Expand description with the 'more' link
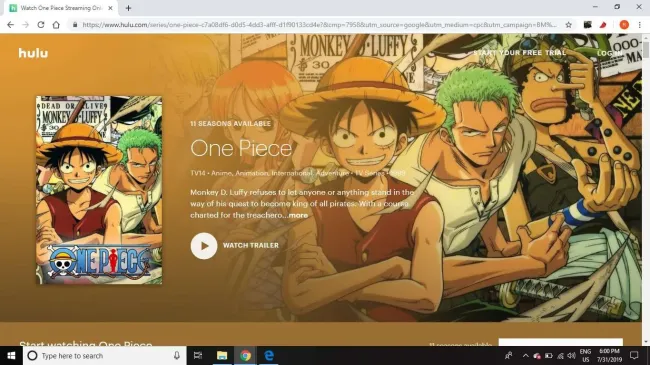Screen dimensions: 650x365 (298, 215)
